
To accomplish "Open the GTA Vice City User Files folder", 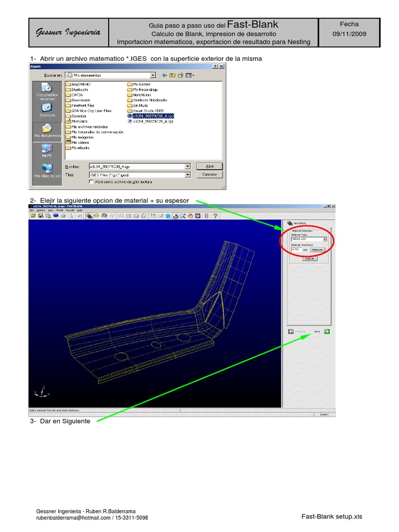I will (88, 111).
